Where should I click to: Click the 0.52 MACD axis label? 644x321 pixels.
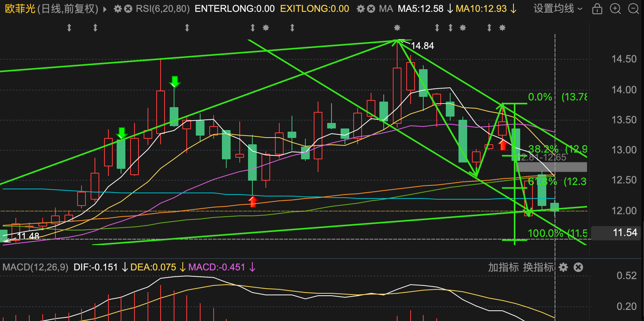tap(627, 276)
